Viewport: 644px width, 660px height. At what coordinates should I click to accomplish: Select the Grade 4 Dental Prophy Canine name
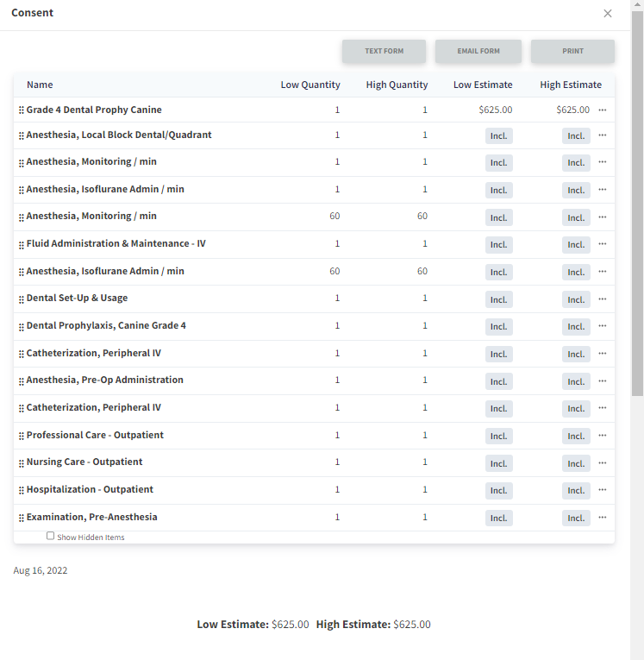(94, 110)
